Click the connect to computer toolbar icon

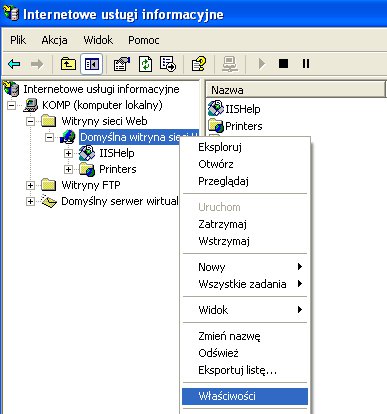click(x=230, y=64)
